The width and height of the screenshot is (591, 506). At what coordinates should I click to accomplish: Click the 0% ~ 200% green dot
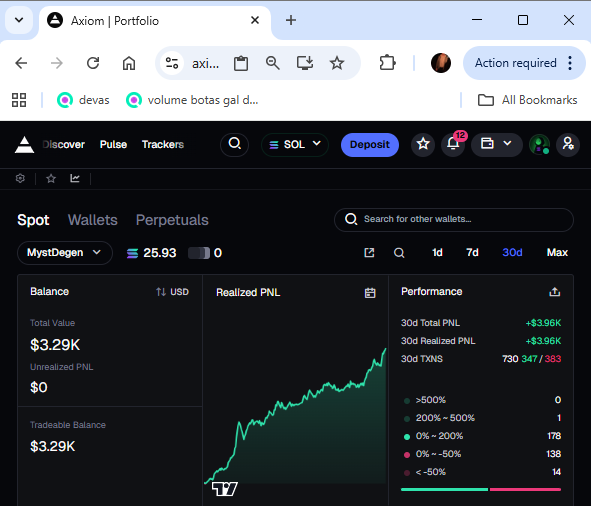coord(407,437)
